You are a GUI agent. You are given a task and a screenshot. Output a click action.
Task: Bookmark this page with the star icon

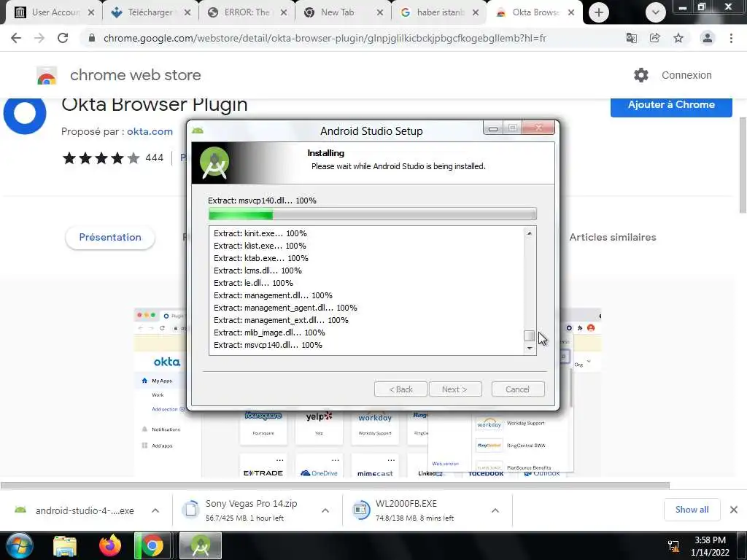click(678, 38)
